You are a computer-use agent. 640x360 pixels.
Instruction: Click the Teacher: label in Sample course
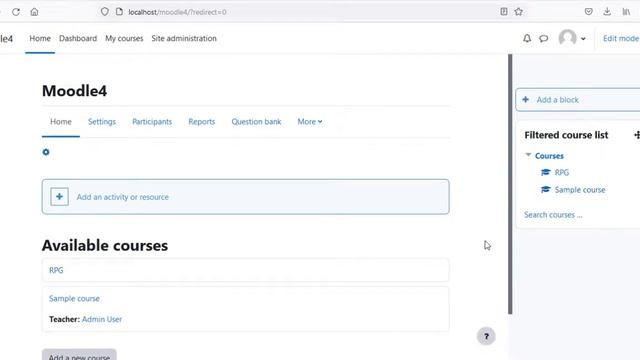pyautogui.click(x=64, y=319)
